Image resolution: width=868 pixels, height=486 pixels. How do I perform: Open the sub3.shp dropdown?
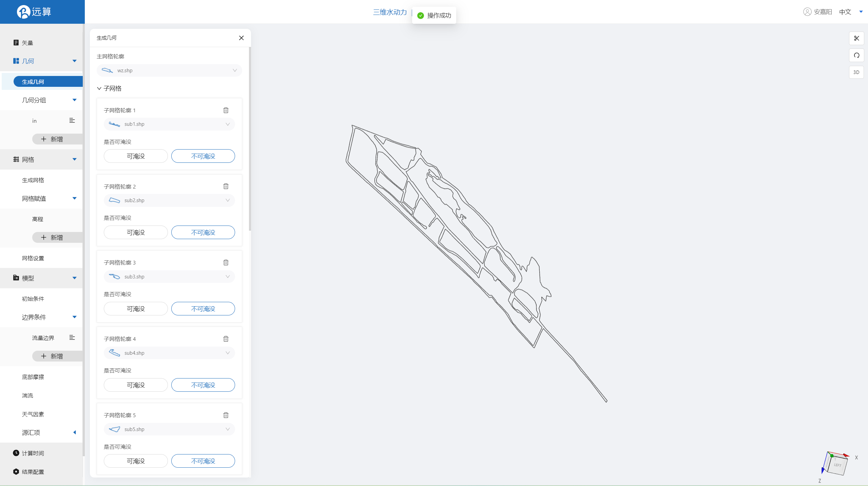tap(169, 277)
